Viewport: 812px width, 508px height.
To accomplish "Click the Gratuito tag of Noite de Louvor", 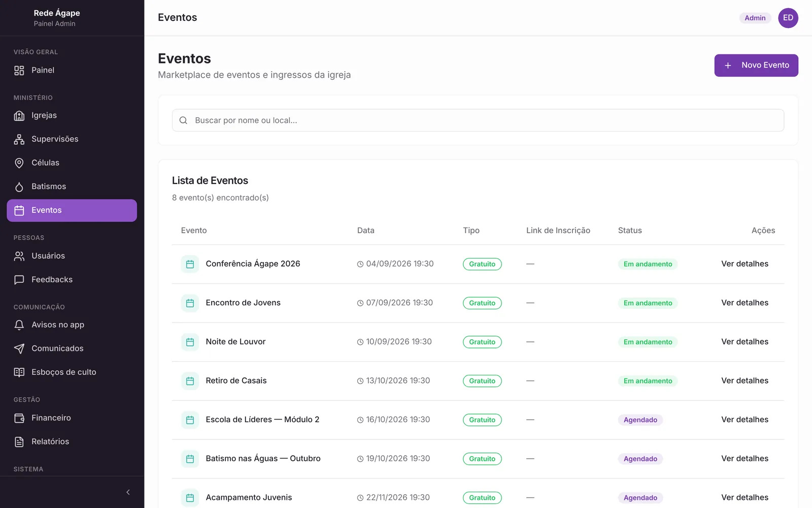I will [x=482, y=342].
